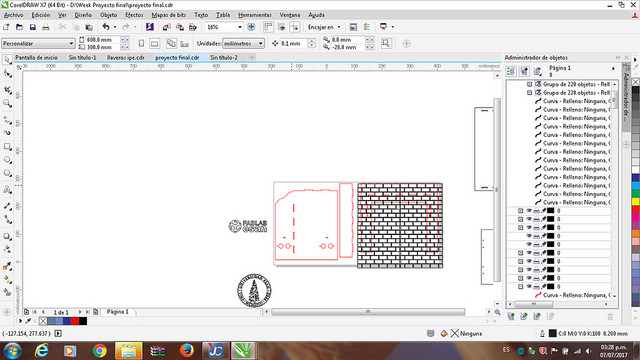The image size is (640, 360).
Task: Open the Archivo menu
Action: coord(13,15)
